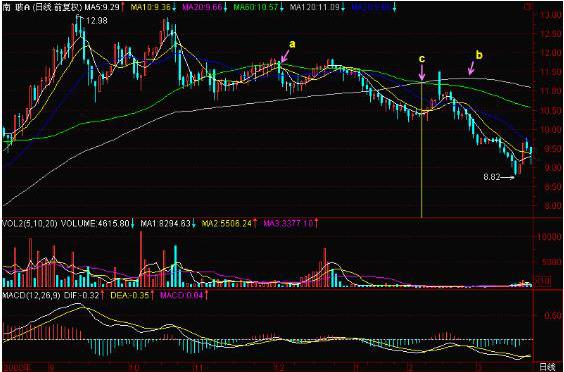Click the red arrow after MACD:0.04
The width and height of the screenshot is (564, 372).
(206, 296)
